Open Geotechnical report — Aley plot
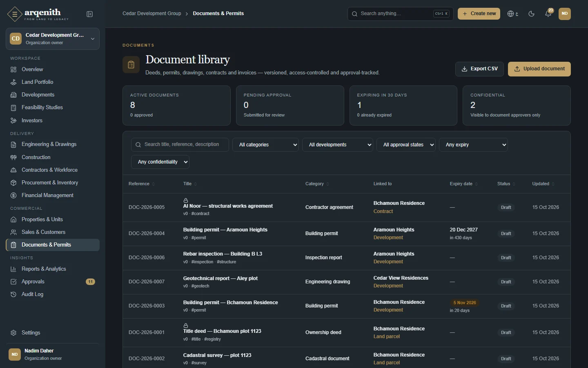 pos(220,278)
